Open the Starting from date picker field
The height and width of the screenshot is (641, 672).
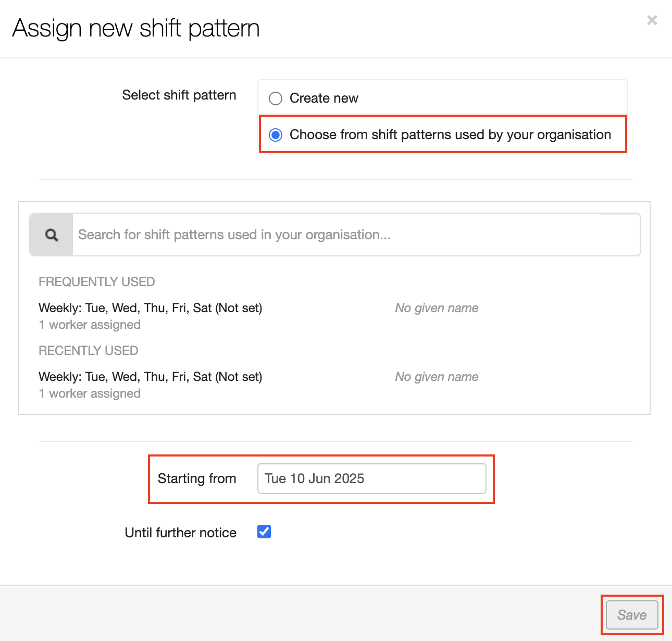371,478
